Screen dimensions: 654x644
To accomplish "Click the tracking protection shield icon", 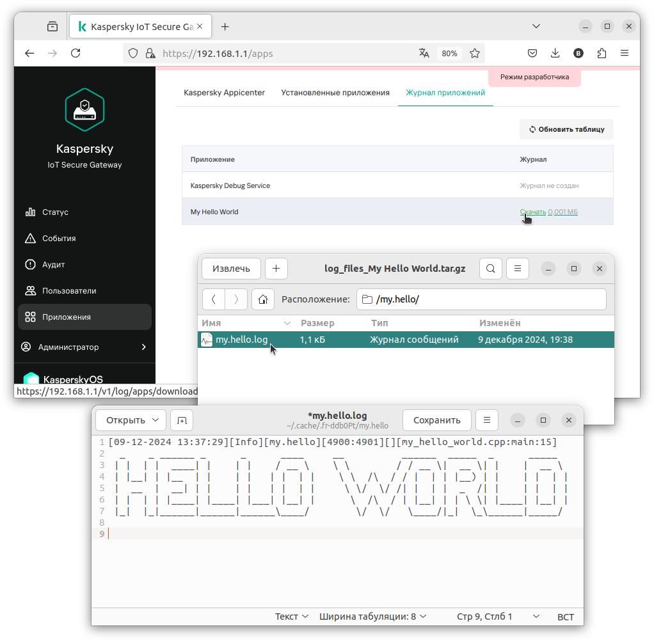I will coord(133,53).
